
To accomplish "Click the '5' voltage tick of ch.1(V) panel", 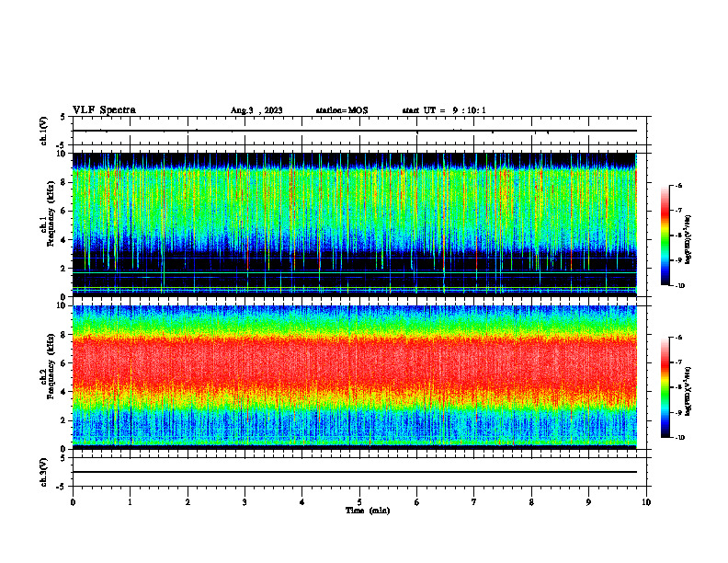I will coord(63,117).
